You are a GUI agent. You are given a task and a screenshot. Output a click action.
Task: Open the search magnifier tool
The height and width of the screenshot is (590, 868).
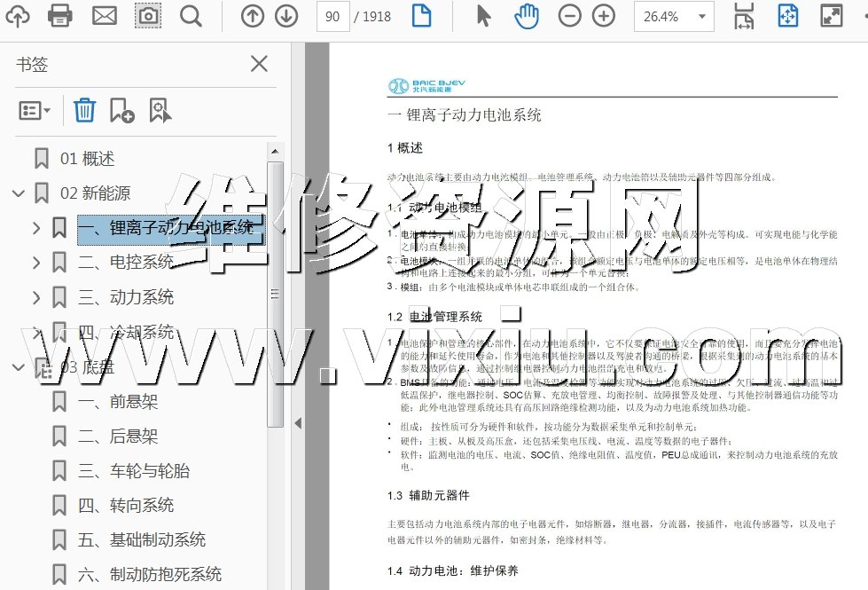click(x=191, y=15)
